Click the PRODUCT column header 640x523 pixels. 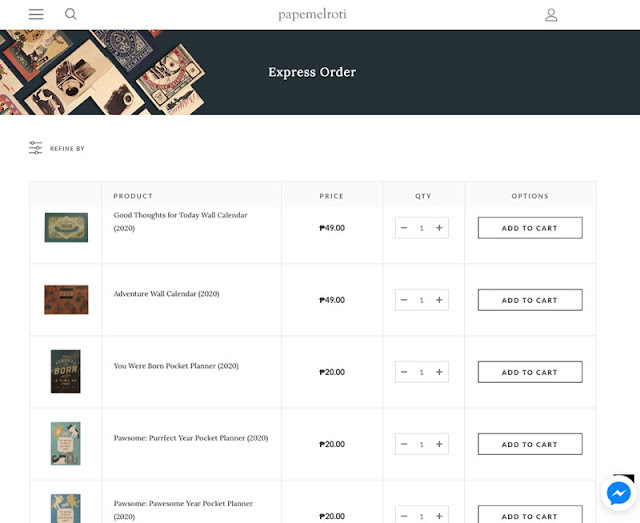(x=133, y=196)
